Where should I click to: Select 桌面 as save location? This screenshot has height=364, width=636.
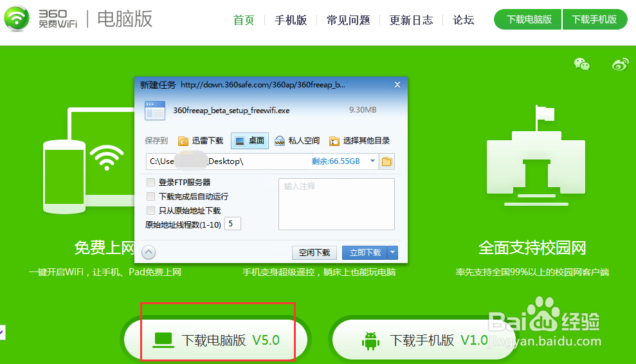[250, 141]
